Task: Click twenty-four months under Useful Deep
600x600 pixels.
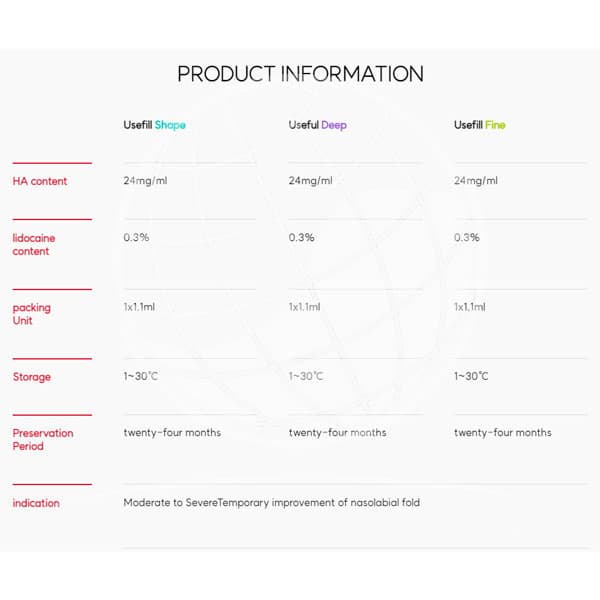Action: pyautogui.click(x=338, y=433)
